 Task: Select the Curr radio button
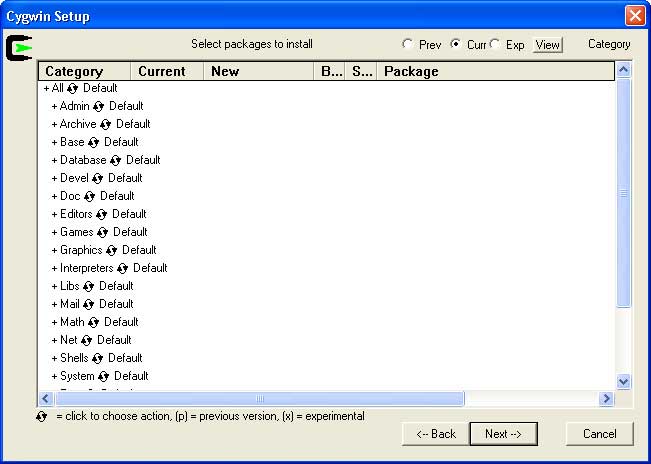coord(455,44)
